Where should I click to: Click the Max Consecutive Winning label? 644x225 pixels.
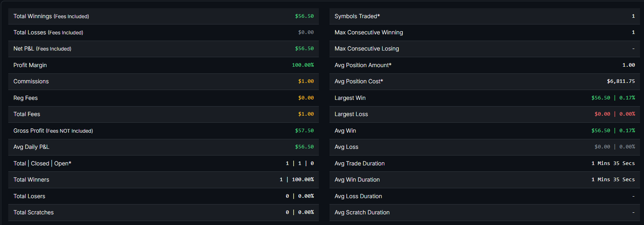369,32
